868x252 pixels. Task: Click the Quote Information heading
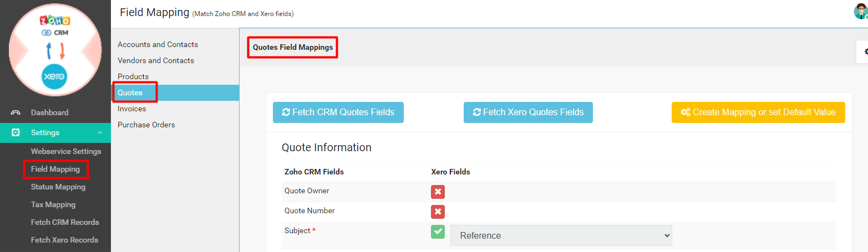(x=327, y=147)
